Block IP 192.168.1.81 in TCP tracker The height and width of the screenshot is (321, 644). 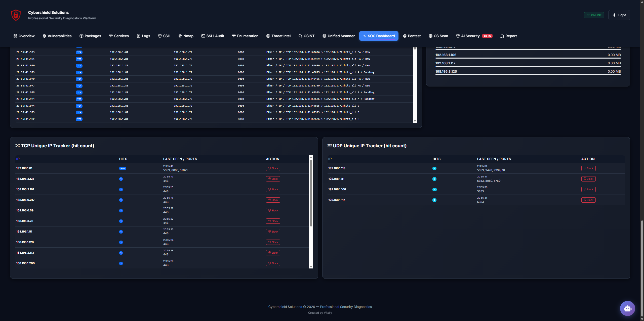273,168
